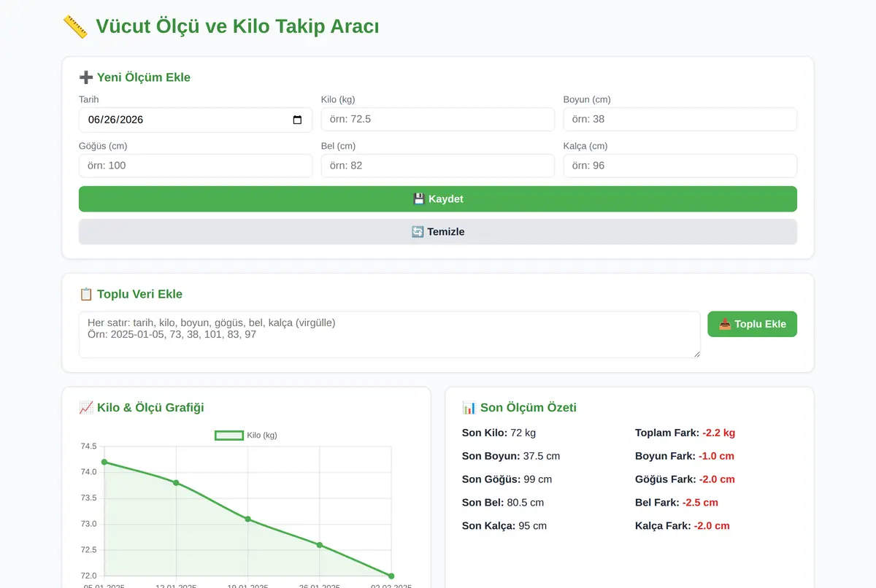Click the Göğüs (cm) input field
This screenshot has height=588, width=876.
point(196,166)
